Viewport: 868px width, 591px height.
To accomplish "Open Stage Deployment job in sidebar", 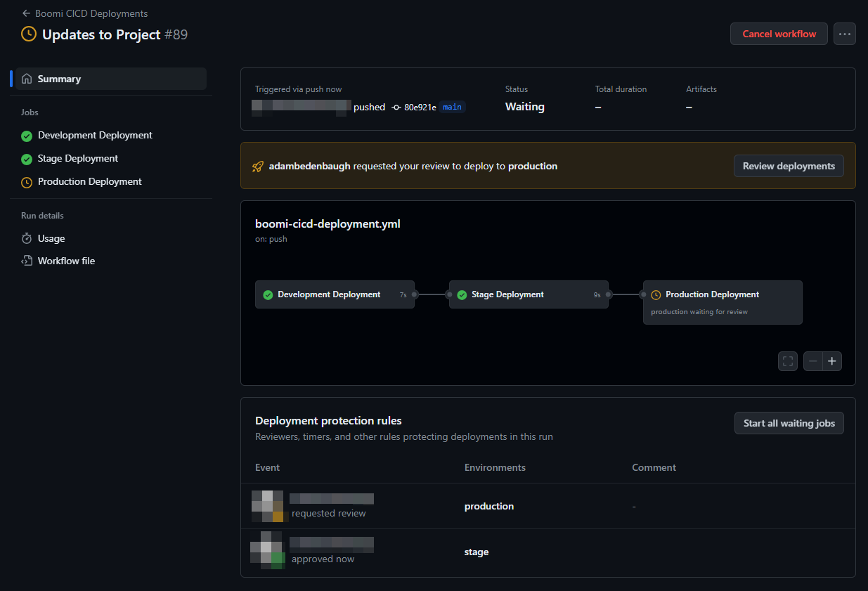I will click(78, 158).
